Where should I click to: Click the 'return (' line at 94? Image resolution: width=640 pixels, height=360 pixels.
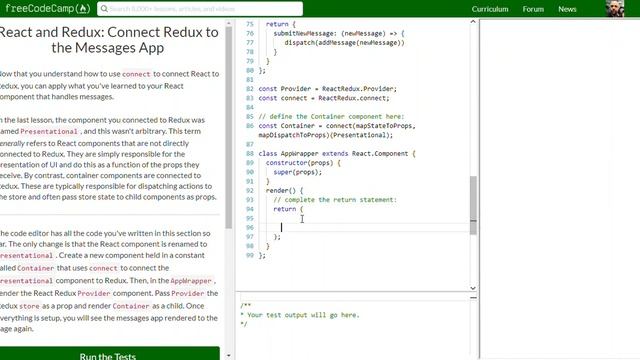288,209
